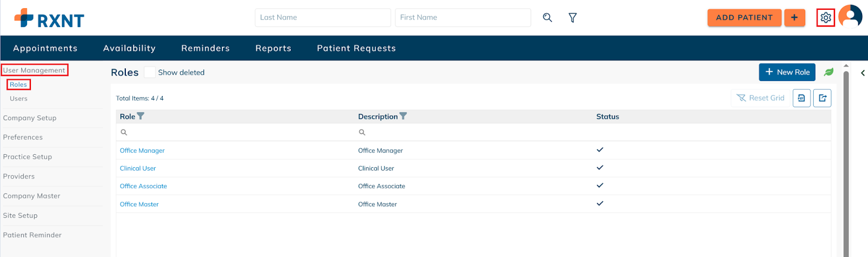Viewport: 868px width, 257px height.
Task: Click the patient search magnifier icon
Action: pyautogui.click(x=547, y=17)
